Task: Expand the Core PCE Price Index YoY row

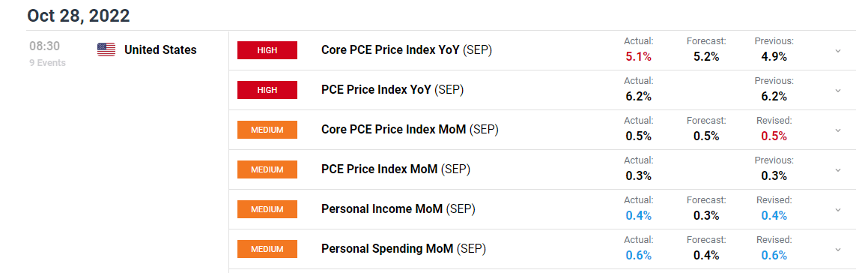Action: point(837,50)
